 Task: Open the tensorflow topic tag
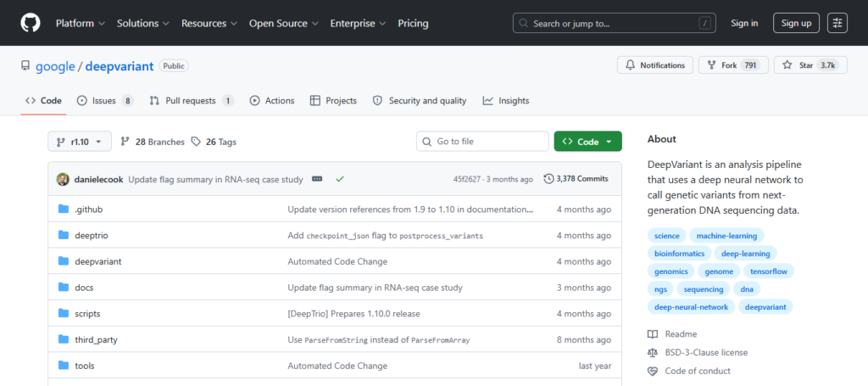click(x=768, y=271)
